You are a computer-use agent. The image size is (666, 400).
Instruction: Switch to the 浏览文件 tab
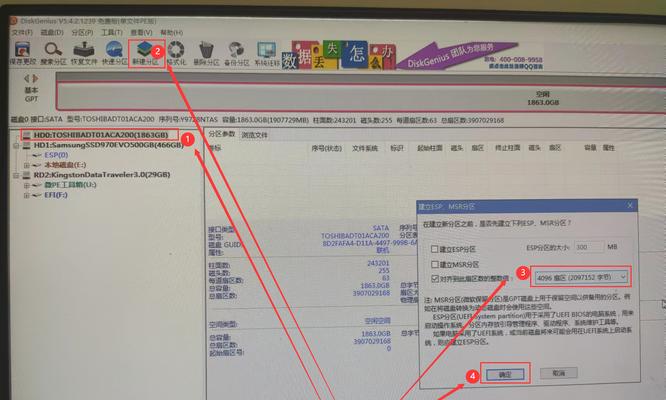tap(254, 135)
